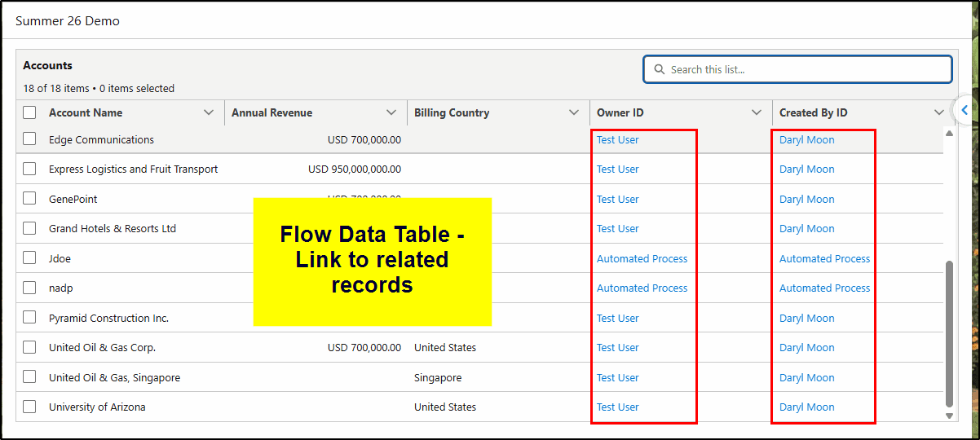This screenshot has width=980, height=440.
Task: Click the Jdoe account name cell
Action: pos(60,258)
